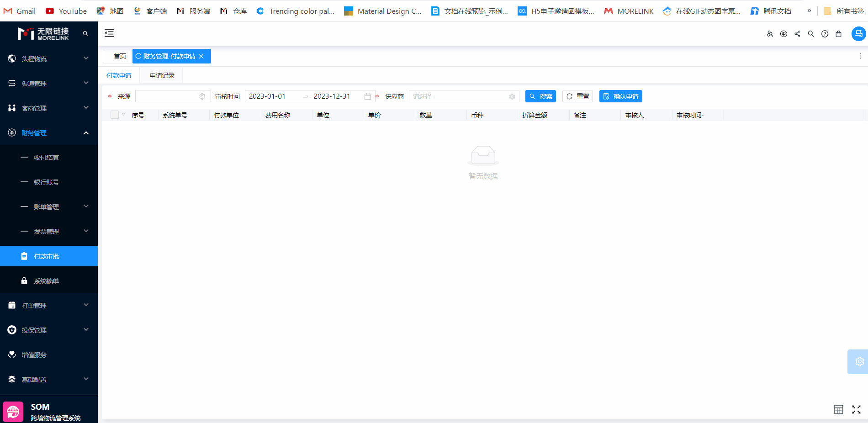Open the 腾讯文档 bookmark
868x423 pixels.
[771, 11]
